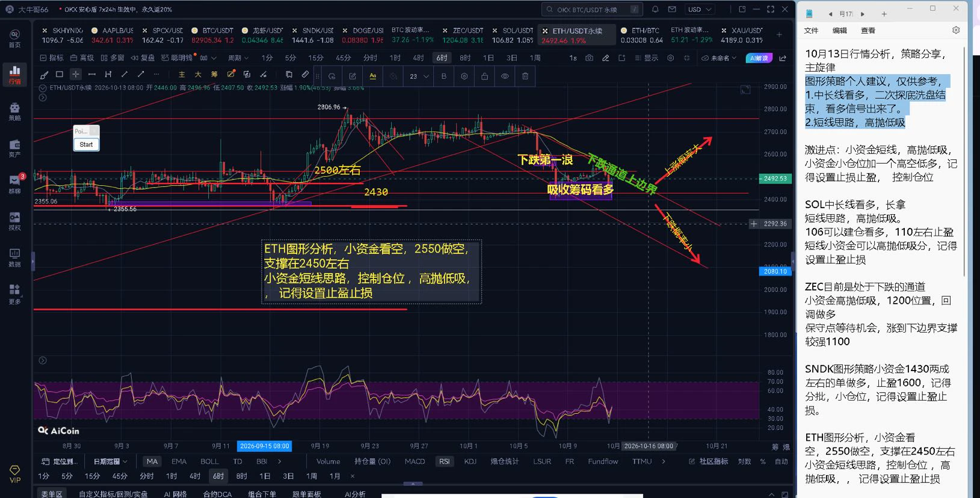Viewport: 980px width, 498px height.
Task: Expand the 日期范围 date range dropdown
Action: coord(110,461)
